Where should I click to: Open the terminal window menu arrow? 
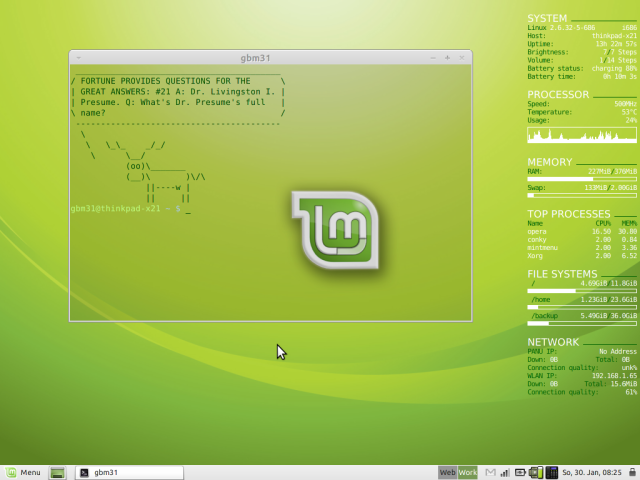(79, 58)
